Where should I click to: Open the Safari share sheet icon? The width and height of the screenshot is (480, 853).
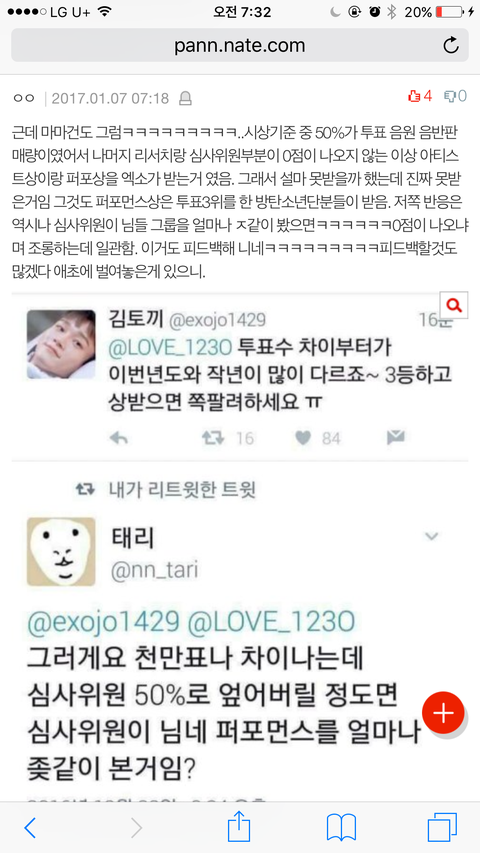[239, 826]
